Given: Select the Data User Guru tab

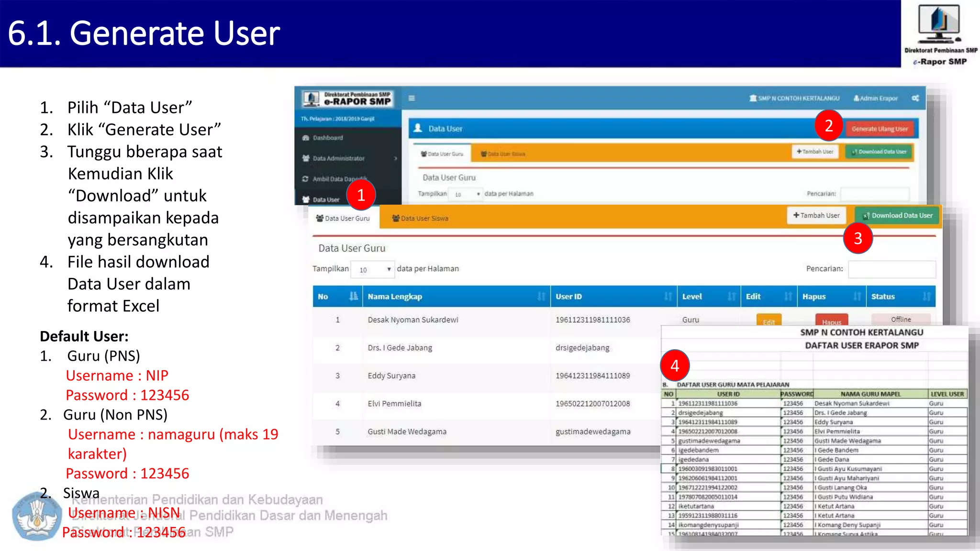Looking at the screenshot, I should (343, 218).
